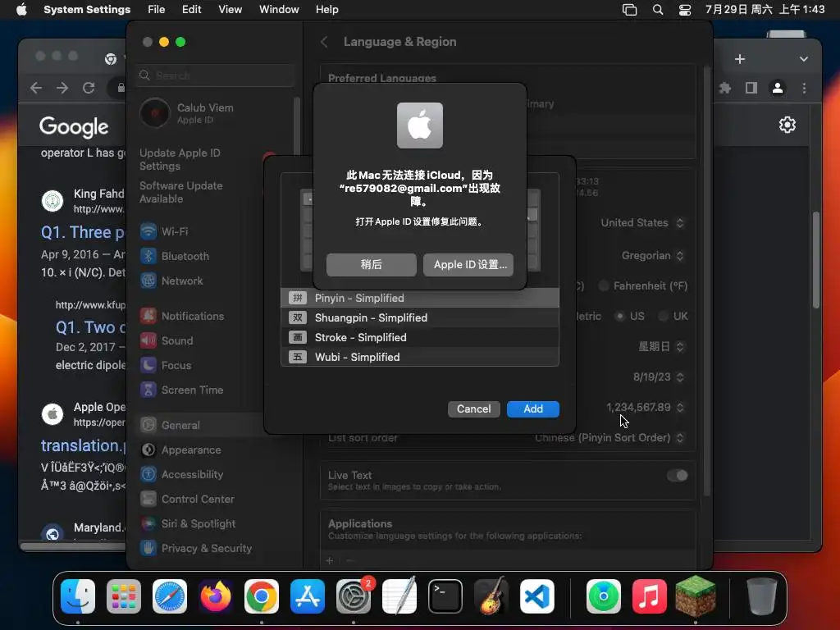Viewport: 840px width, 630px height.
Task: Open the App Store Dock icon
Action: pyautogui.click(x=308, y=596)
